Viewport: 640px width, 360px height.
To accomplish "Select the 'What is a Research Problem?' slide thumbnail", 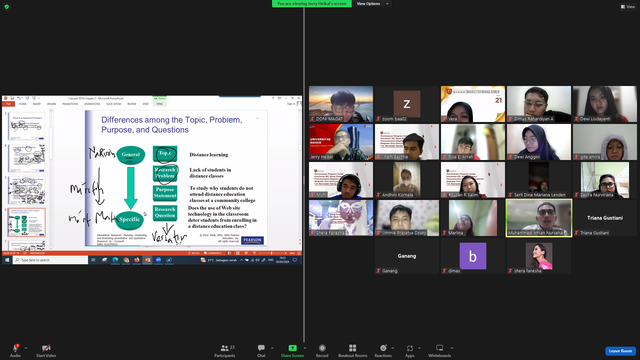I will tap(27, 127).
